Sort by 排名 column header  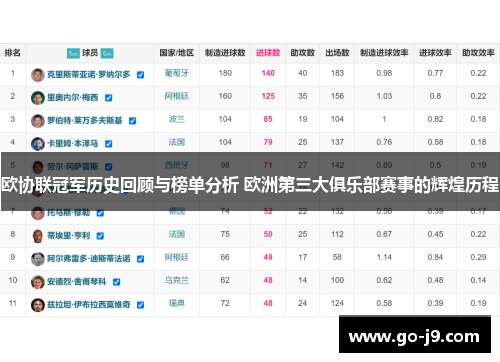[13, 53]
